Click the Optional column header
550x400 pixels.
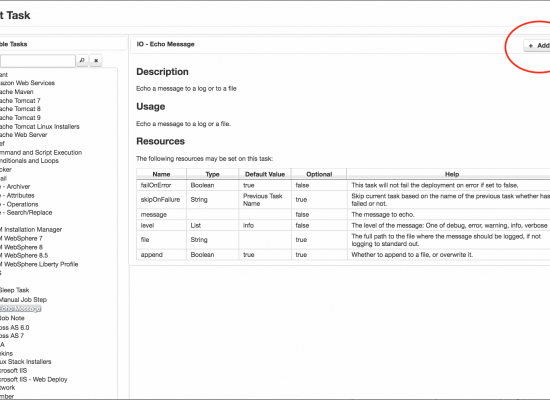pyautogui.click(x=319, y=174)
